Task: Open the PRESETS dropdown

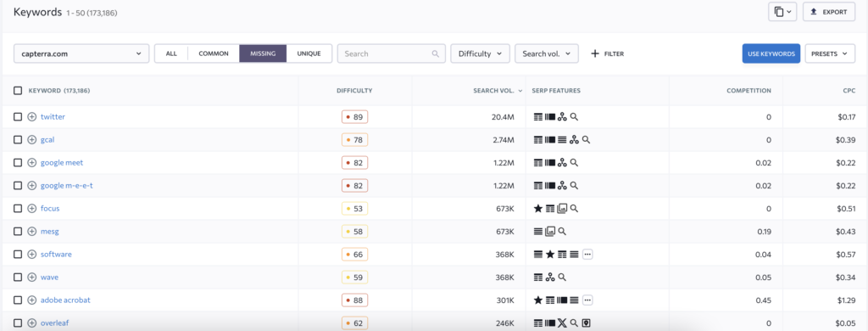Action: [x=830, y=53]
